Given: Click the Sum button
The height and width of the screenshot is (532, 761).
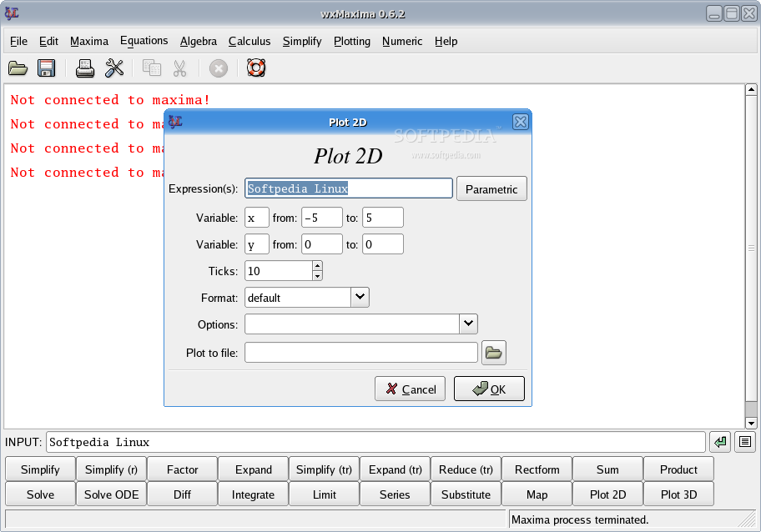Looking at the screenshot, I should click(607, 469).
